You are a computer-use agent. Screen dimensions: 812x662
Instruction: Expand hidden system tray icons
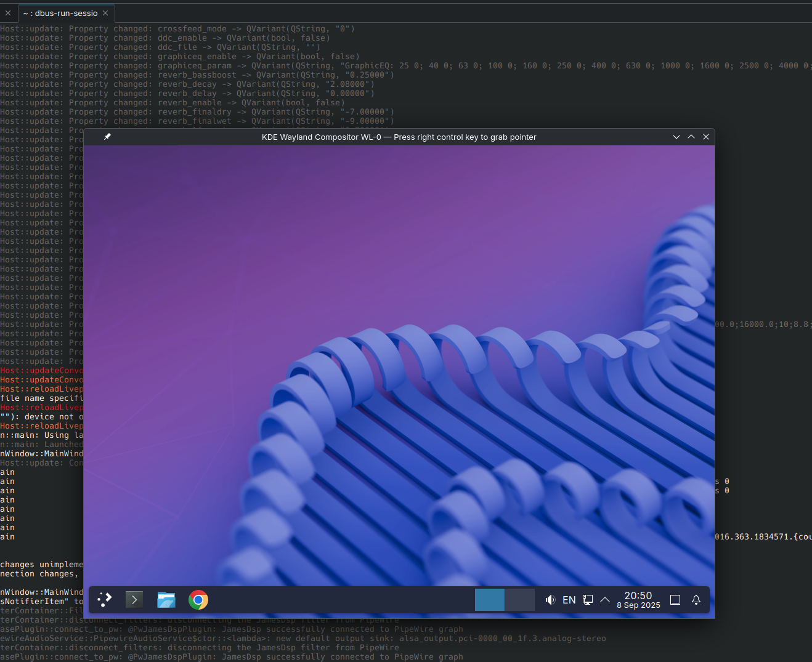pos(605,600)
